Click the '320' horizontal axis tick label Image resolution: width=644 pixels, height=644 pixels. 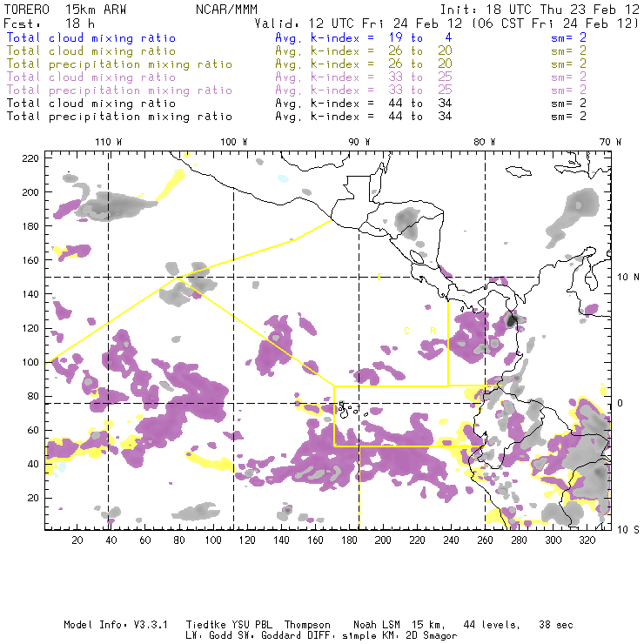[587, 540]
